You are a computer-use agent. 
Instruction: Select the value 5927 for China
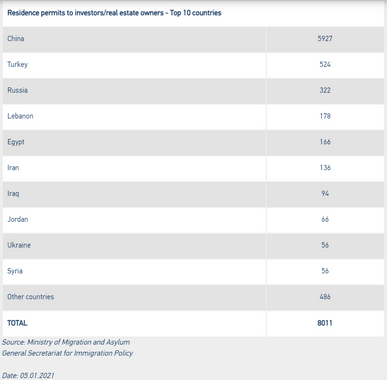tap(325, 39)
